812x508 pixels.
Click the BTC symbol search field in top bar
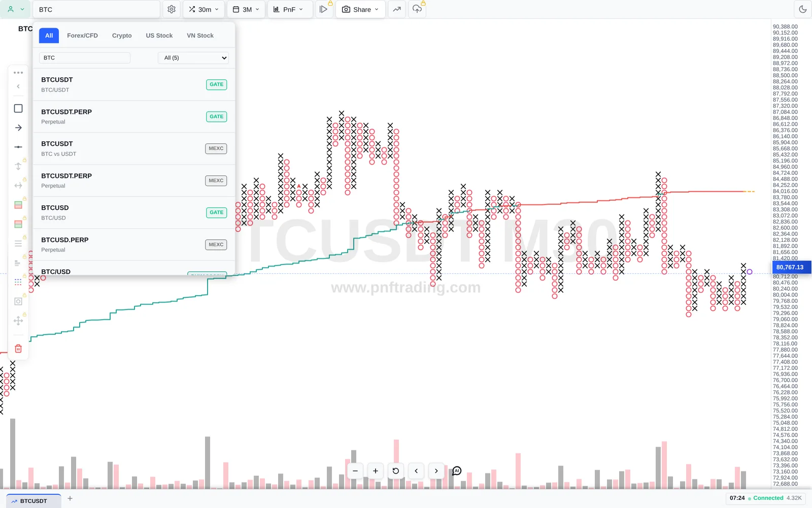pyautogui.click(x=96, y=9)
